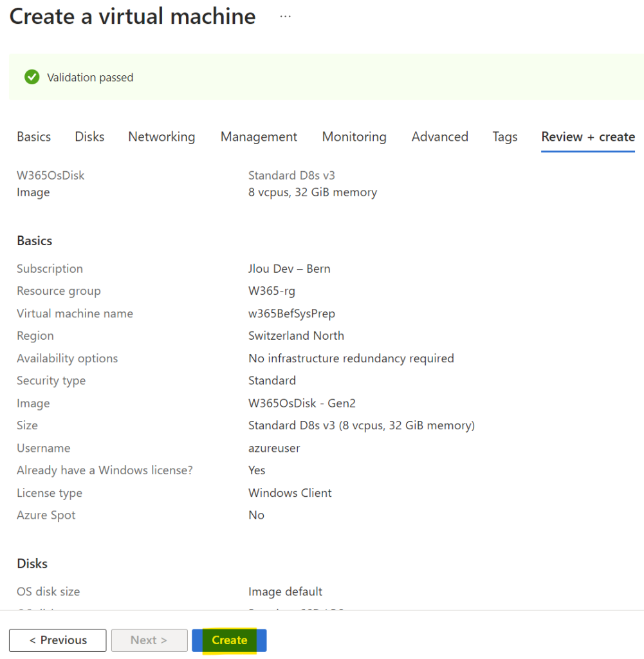Click the Create a virtual machine heading
The width and height of the screenshot is (644, 659).
pos(133,16)
